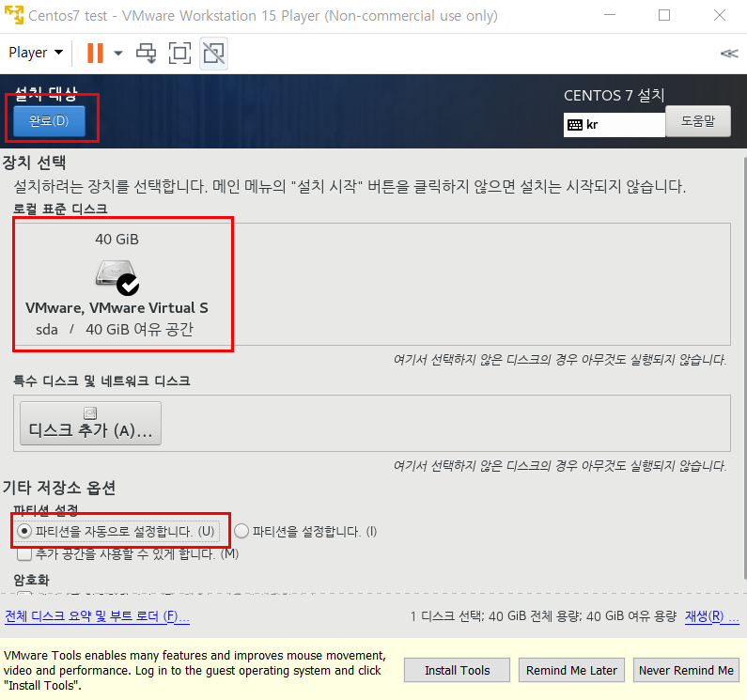The width and height of the screenshot is (747, 700).
Task: Collapse toolbar with double-chevron icon
Action: (729, 53)
